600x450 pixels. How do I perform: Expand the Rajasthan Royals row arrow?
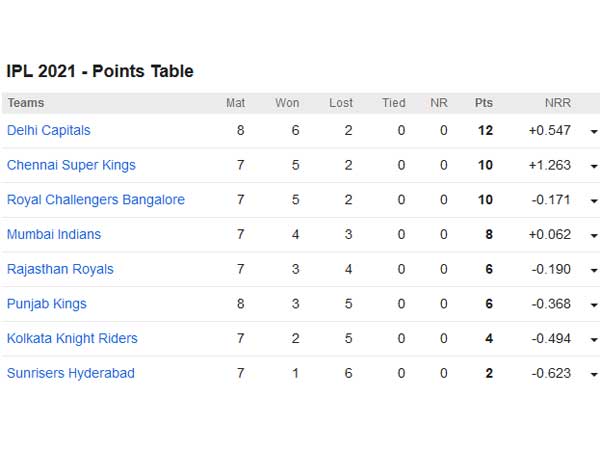pos(593,270)
